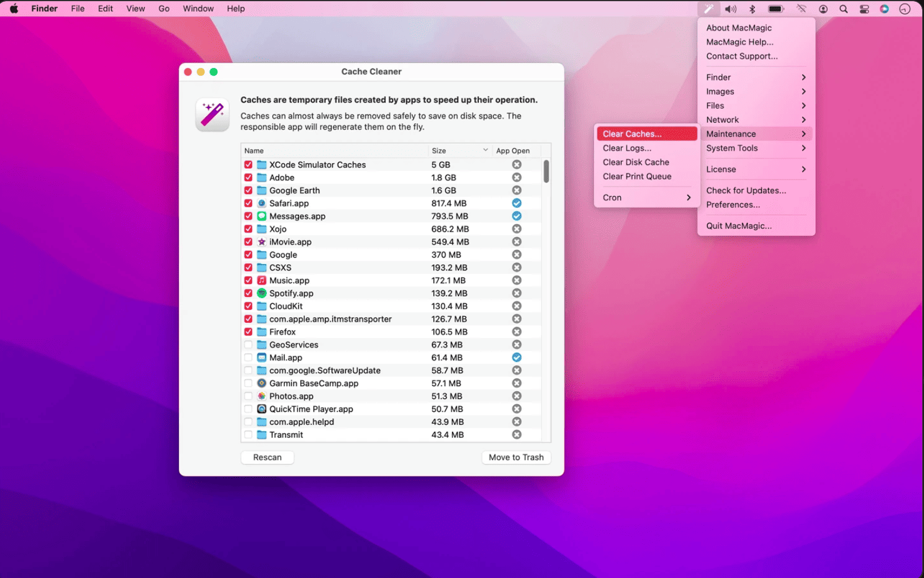The image size is (924, 578).
Task: Choose Clear Print Queue menu entry
Action: point(647,176)
